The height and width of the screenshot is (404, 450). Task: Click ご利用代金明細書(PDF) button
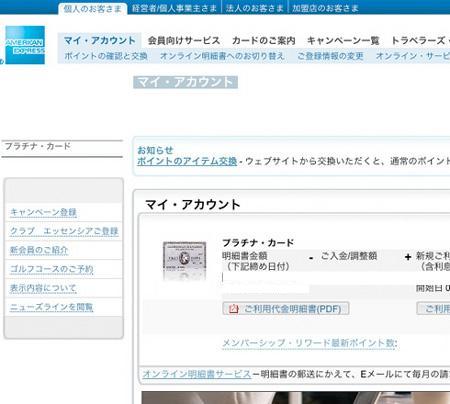[286, 309]
